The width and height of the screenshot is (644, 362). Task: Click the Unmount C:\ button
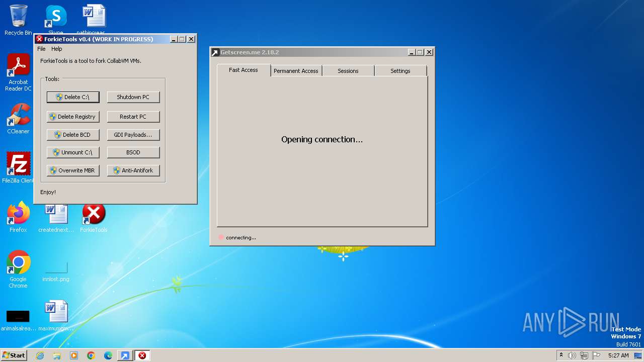pyautogui.click(x=73, y=152)
